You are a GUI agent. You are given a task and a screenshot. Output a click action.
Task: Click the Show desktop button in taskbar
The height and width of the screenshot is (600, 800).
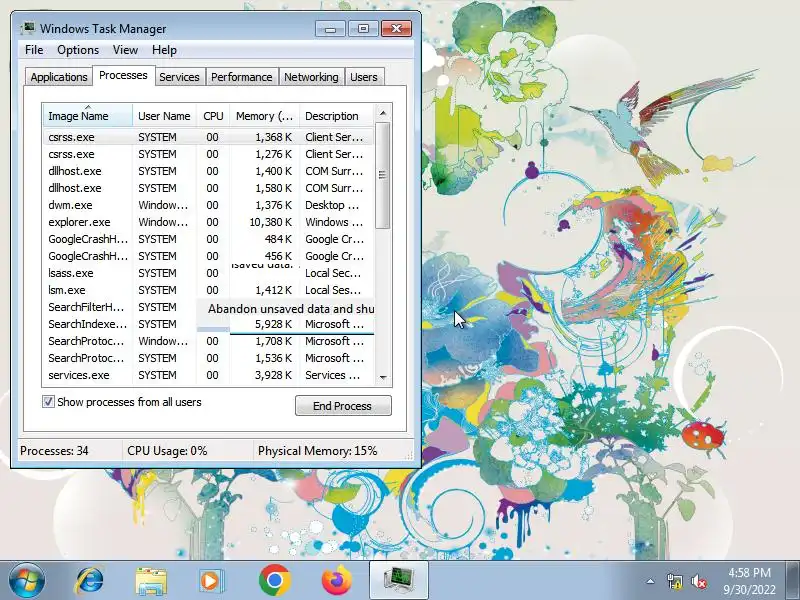tap(794, 581)
